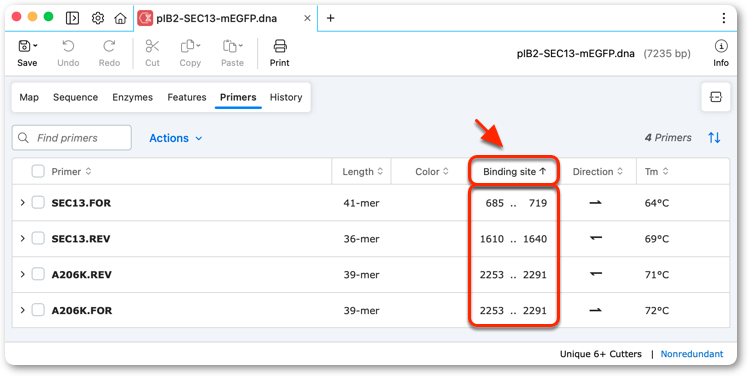Switch to the Map tab
This screenshot has height=376, width=748.
click(29, 97)
